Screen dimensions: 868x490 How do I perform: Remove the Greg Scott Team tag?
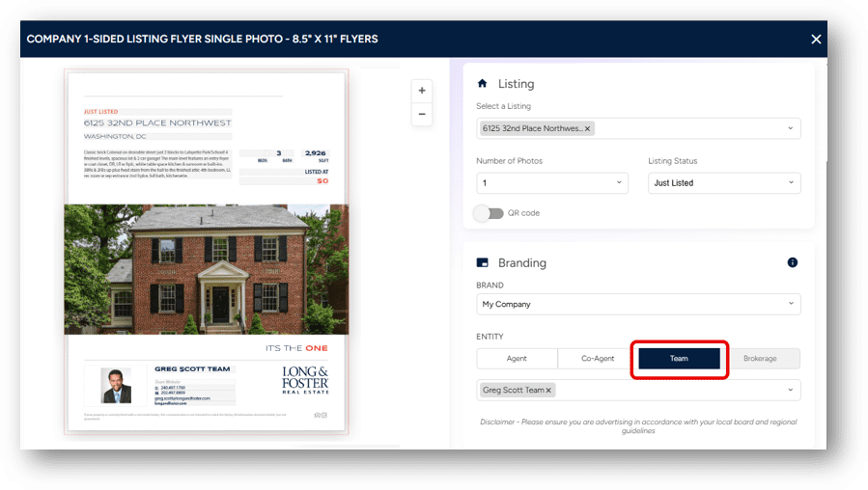coord(549,391)
